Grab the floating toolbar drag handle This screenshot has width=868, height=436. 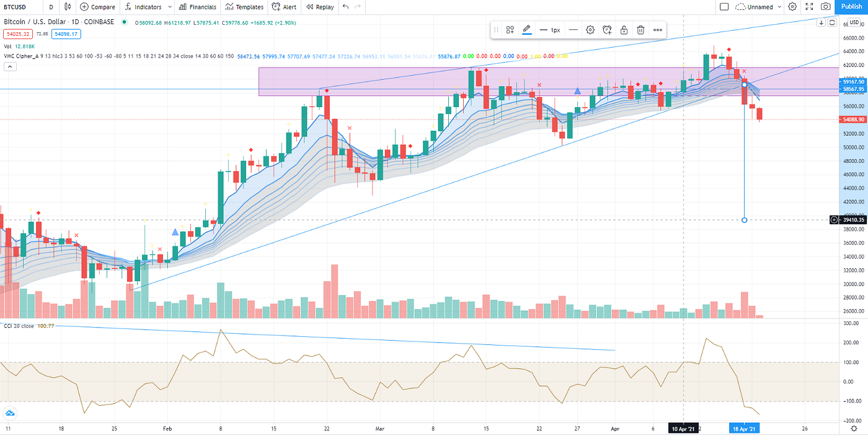496,30
